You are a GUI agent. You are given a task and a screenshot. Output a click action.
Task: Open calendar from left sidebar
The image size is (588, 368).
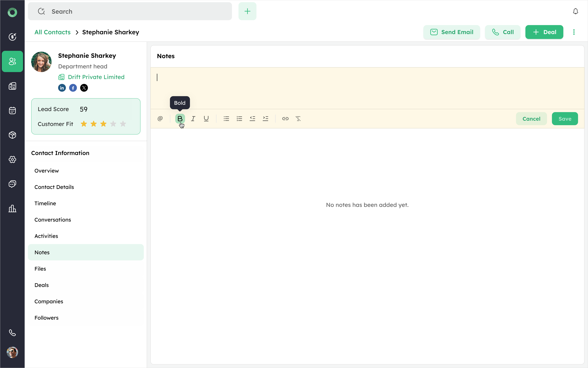(12, 110)
